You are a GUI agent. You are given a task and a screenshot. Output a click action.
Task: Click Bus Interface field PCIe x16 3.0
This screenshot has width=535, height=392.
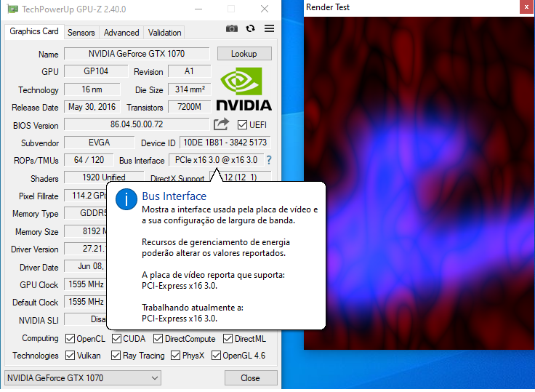pyautogui.click(x=217, y=160)
